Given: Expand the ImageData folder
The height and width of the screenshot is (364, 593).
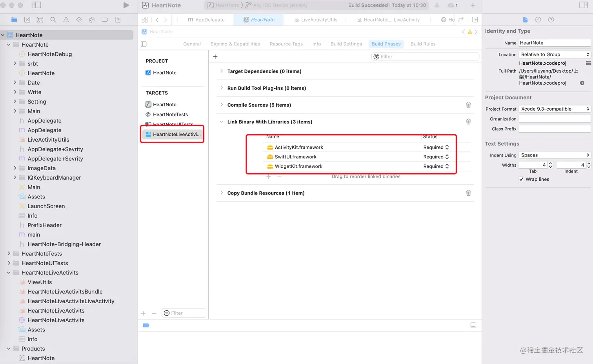Looking at the screenshot, I should [15, 168].
